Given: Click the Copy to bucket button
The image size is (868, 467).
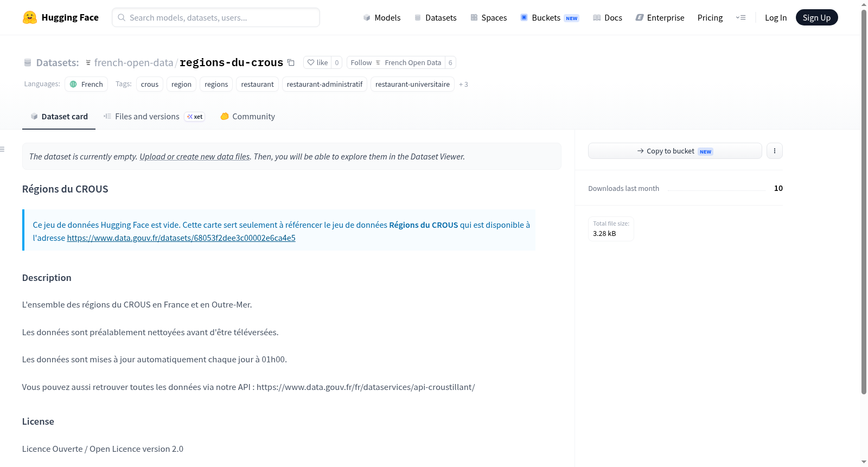Looking at the screenshot, I should (x=675, y=151).
